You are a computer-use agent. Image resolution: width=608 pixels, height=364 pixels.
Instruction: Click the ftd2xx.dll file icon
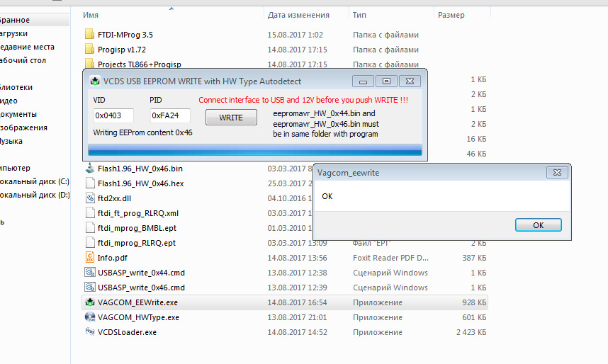(x=89, y=198)
